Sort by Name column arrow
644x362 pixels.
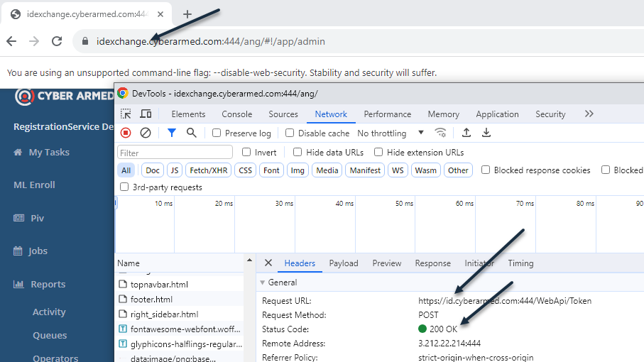[249, 260]
